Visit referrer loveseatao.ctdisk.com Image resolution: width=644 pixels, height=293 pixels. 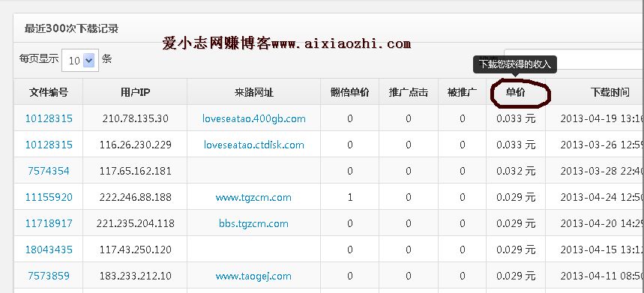pos(254,145)
